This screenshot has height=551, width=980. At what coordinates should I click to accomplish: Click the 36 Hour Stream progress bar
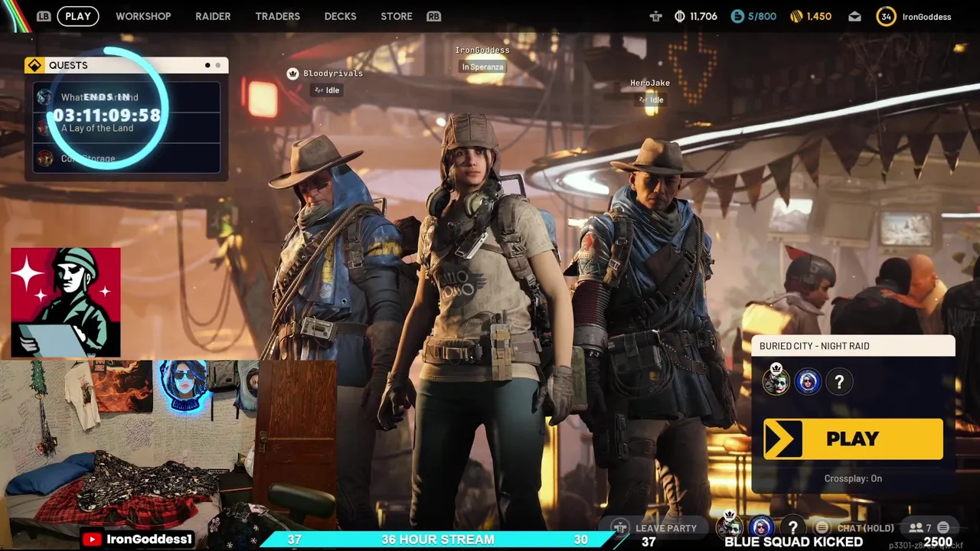(438, 540)
